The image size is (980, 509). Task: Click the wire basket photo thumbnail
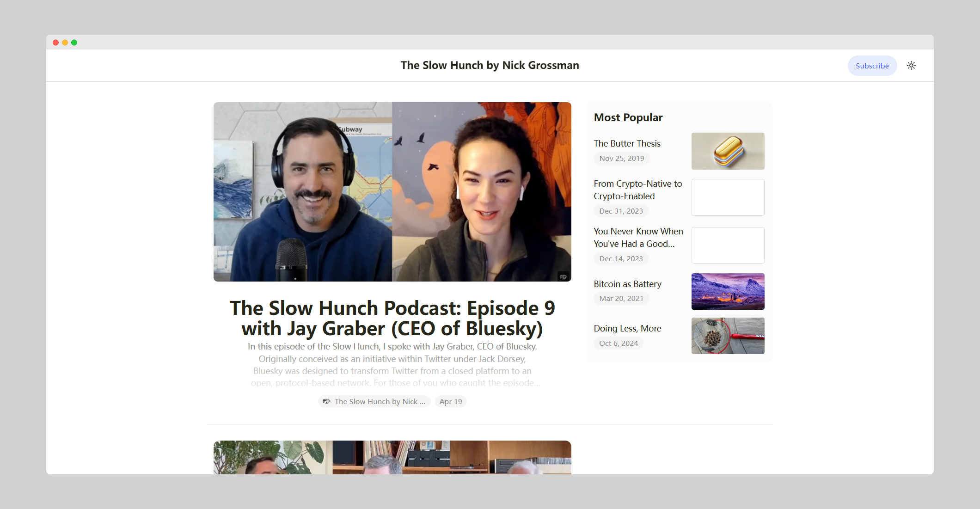coord(728,336)
